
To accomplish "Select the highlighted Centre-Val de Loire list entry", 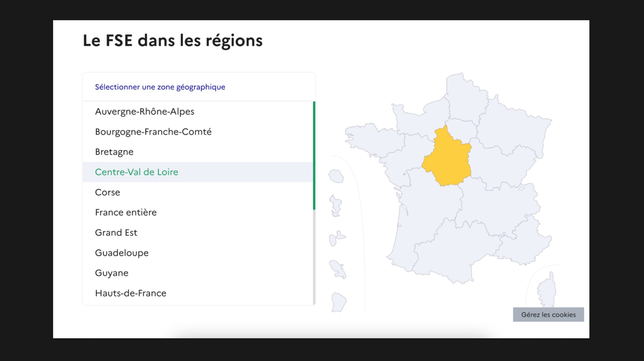I will 137,172.
